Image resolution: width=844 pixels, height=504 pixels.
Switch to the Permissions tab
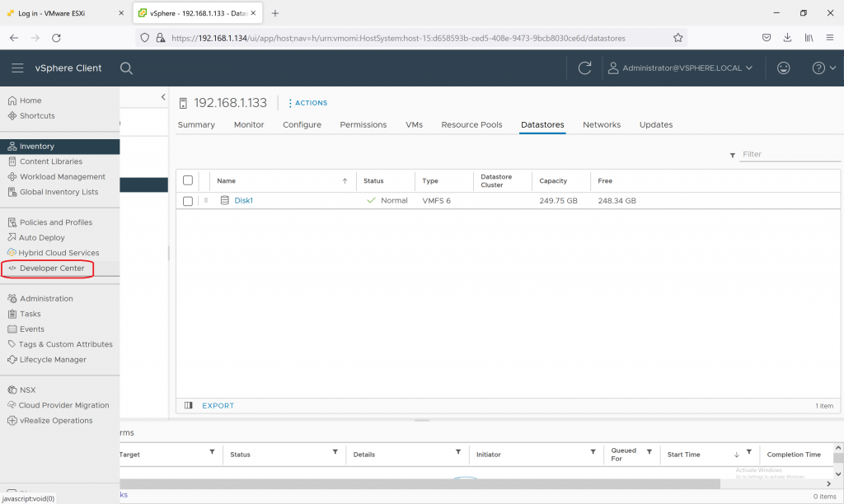coord(363,125)
